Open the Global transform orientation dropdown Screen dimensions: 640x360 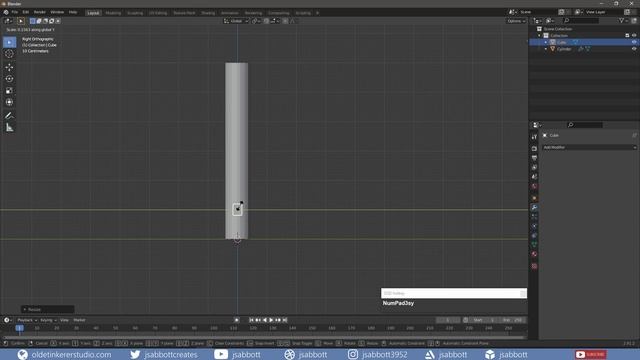pyautogui.click(x=236, y=21)
